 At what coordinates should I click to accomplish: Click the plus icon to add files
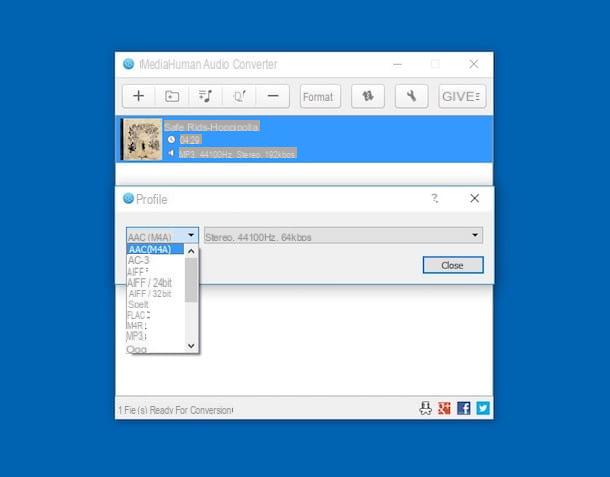click(x=138, y=96)
